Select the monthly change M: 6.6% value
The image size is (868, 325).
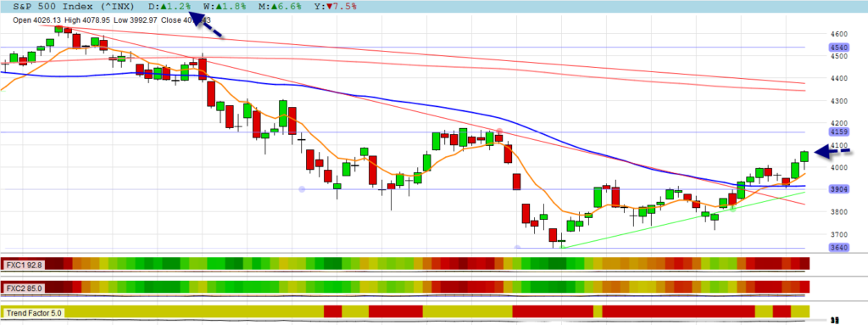pos(280,7)
